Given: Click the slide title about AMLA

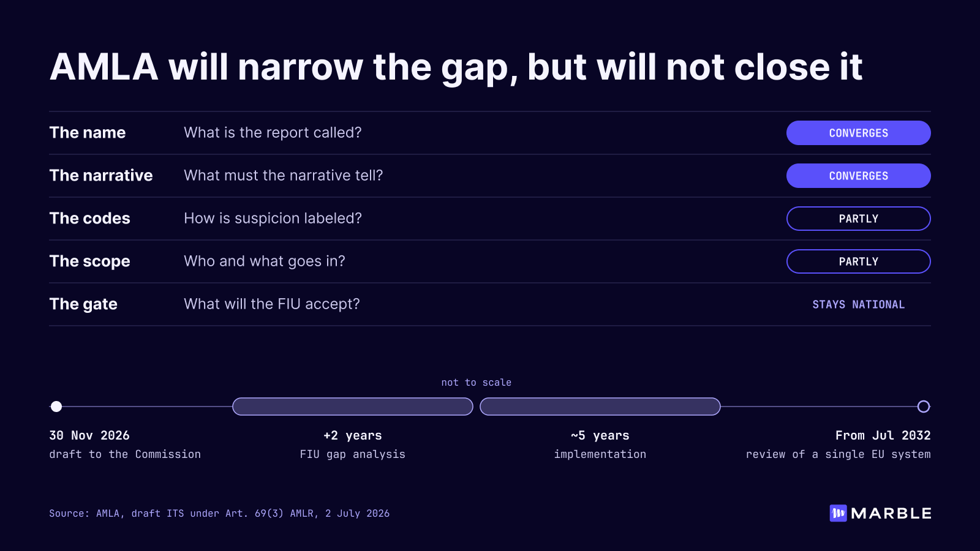Looking at the screenshot, I should [456, 67].
